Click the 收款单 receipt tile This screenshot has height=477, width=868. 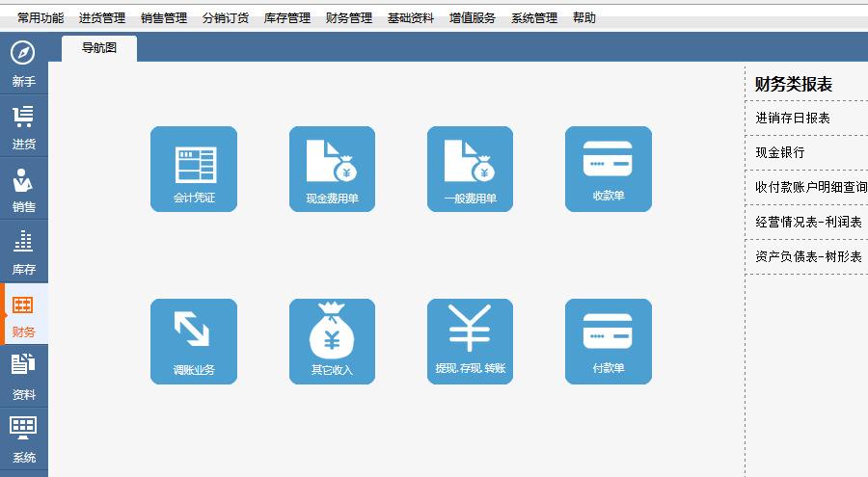(x=608, y=169)
